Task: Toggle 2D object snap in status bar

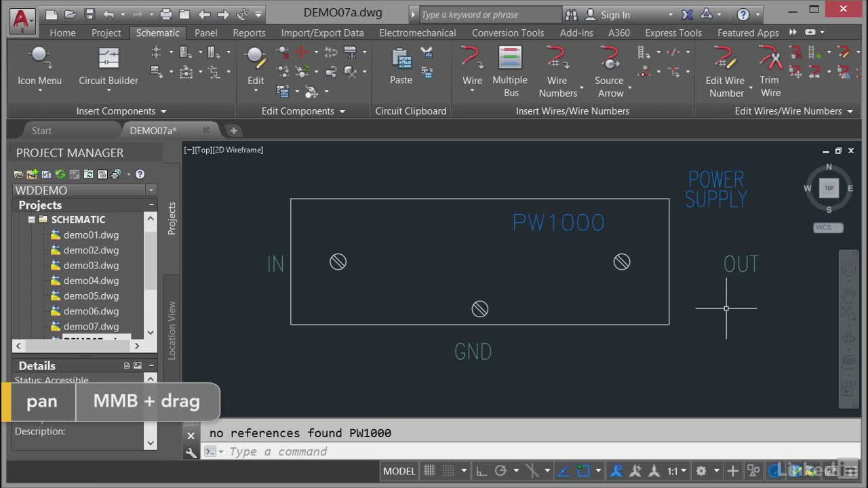Action: click(583, 470)
